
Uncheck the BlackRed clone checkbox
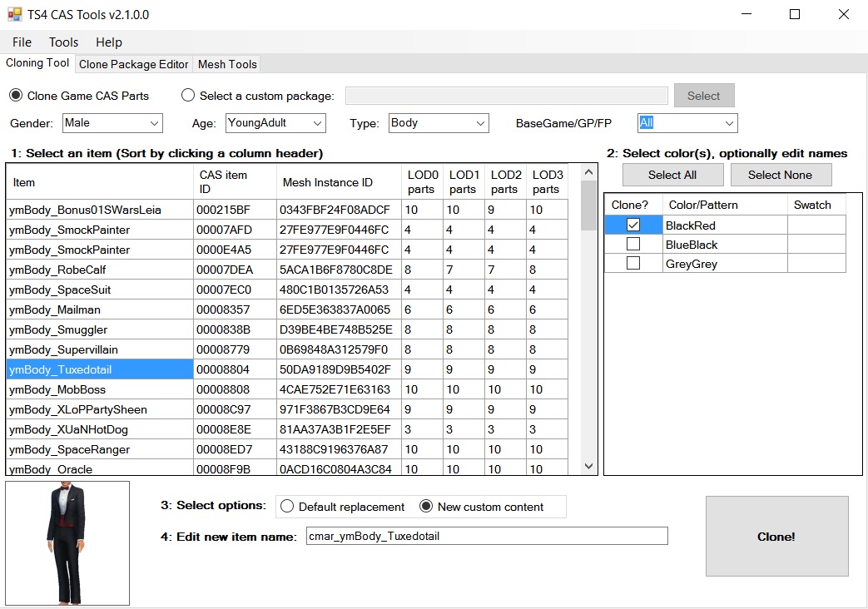[x=633, y=225]
